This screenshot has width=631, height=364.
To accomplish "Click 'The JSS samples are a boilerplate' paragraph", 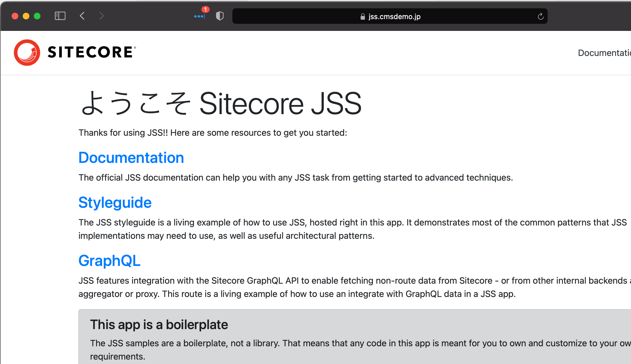I will pos(360,350).
